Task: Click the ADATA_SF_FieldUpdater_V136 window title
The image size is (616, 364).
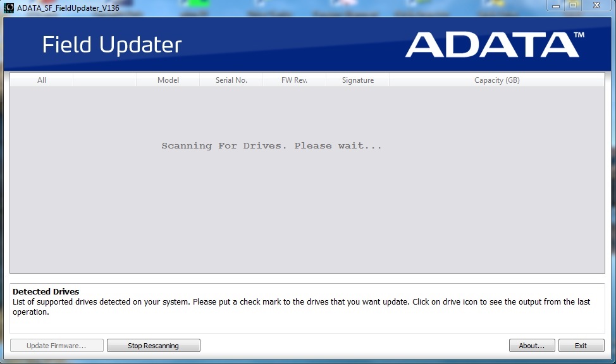Action: pyautogui.click(x=68, y=8)
